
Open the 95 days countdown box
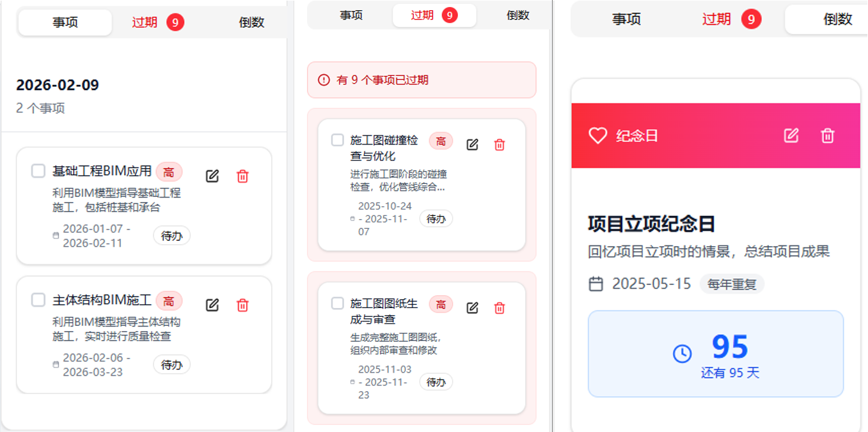(716, 353)
